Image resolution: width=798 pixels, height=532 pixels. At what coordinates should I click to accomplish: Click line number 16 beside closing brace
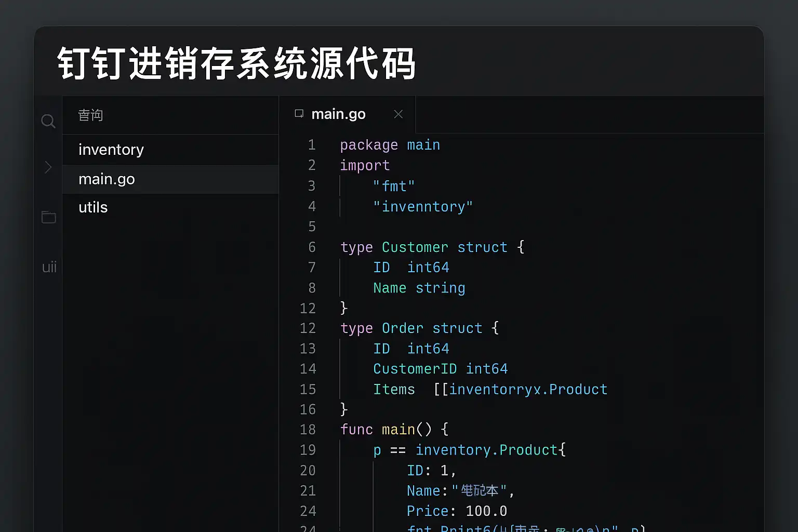tap(308, 409)
